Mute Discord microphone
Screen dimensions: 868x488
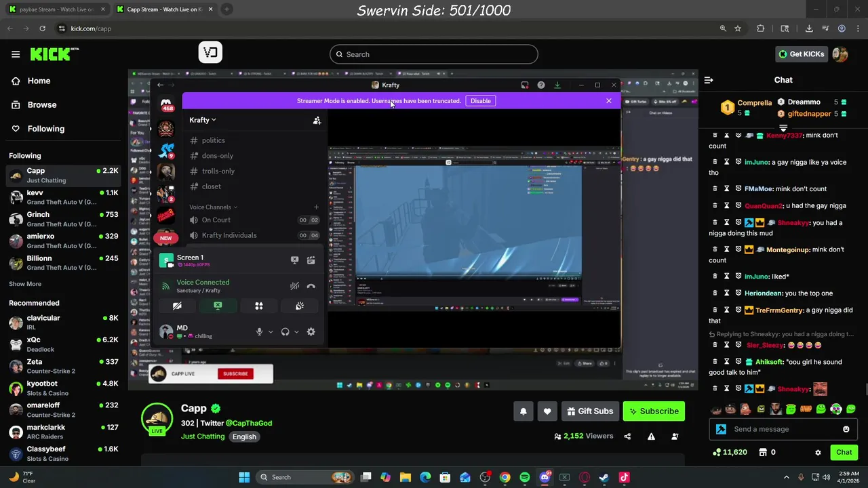pyautogui.click(x=259, y=331)
